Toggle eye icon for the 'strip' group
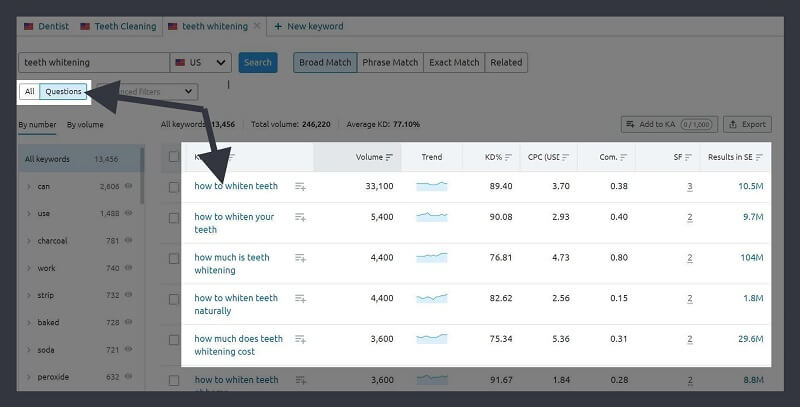This screenshot has height=407, width=800. click(129, 295)
